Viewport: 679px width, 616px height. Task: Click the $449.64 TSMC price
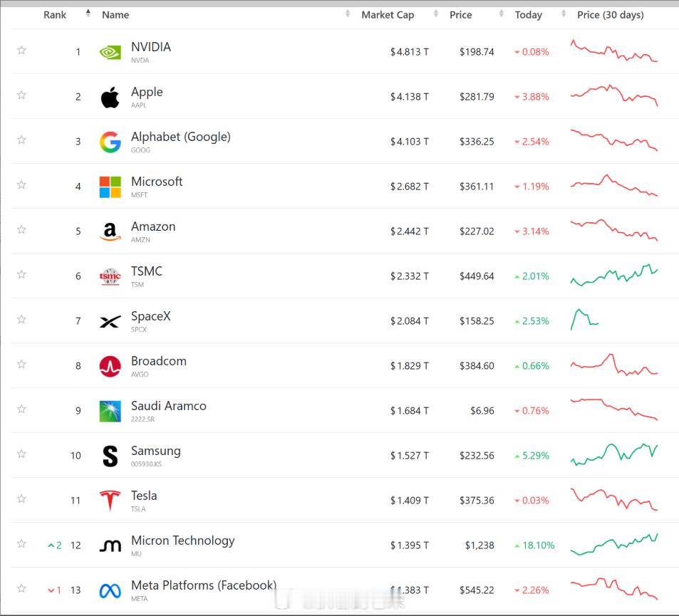[x=477, y=276]
